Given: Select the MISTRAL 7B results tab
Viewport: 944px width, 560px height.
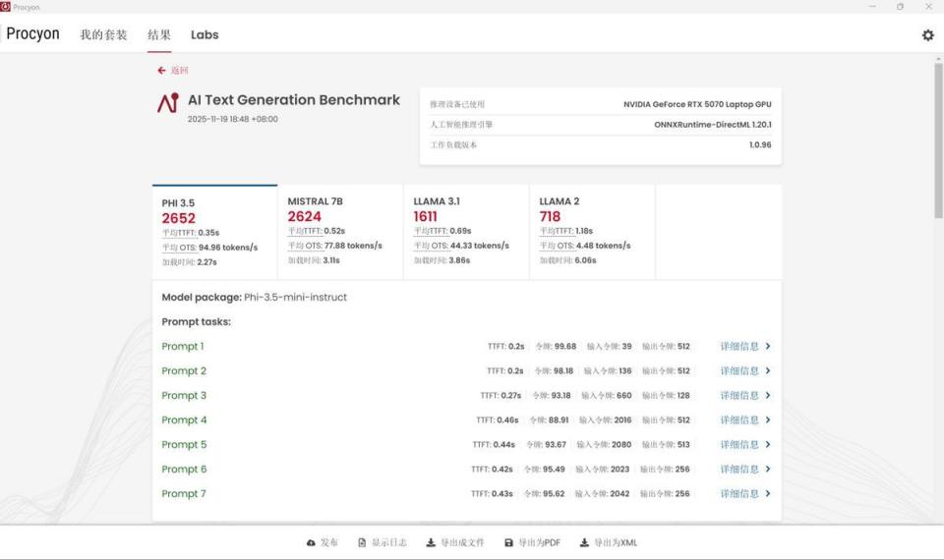Looking at the screenshot, I should coord(340,232).
